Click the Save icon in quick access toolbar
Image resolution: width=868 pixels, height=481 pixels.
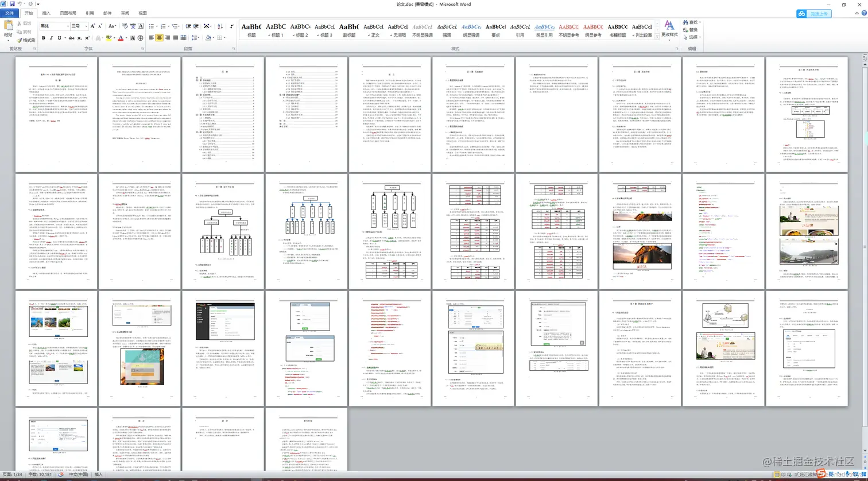click(12, 3)
